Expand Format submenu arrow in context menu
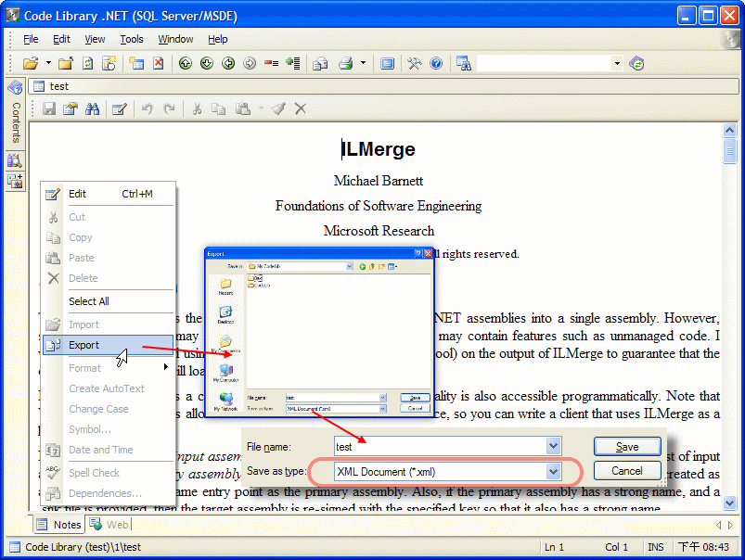Viewport: 745px width, 560px height. [166, 366]
